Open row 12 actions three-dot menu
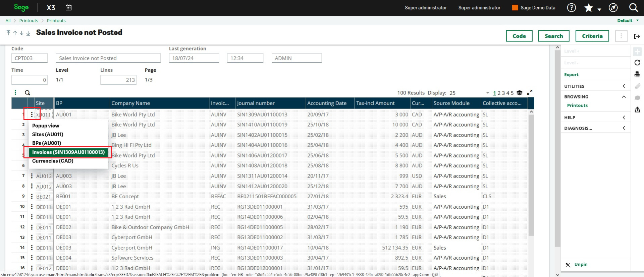Viewport: 644px width, 277px height. coord(32,227)
